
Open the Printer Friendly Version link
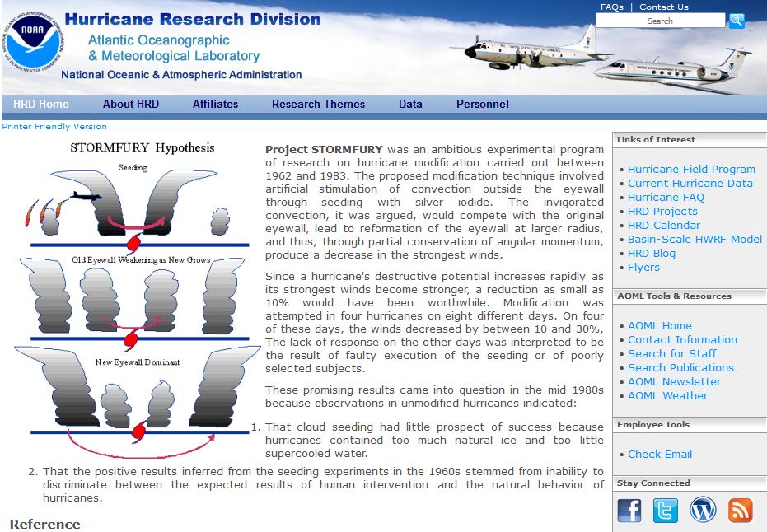point(54,126)
